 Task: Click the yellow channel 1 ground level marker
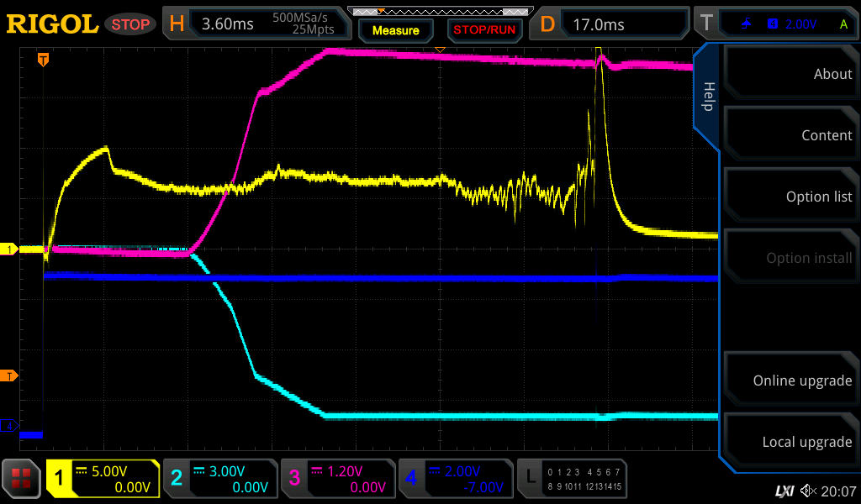(11, 249)
